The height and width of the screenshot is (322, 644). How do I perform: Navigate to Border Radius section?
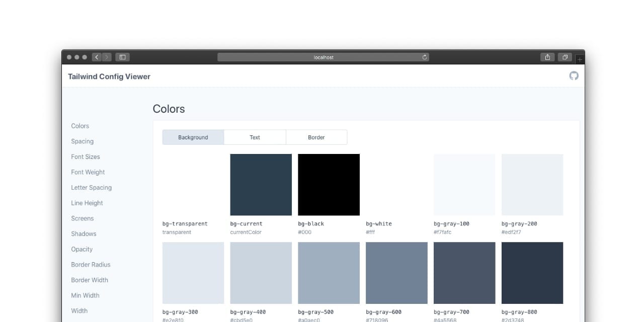[x=91, y=265]
